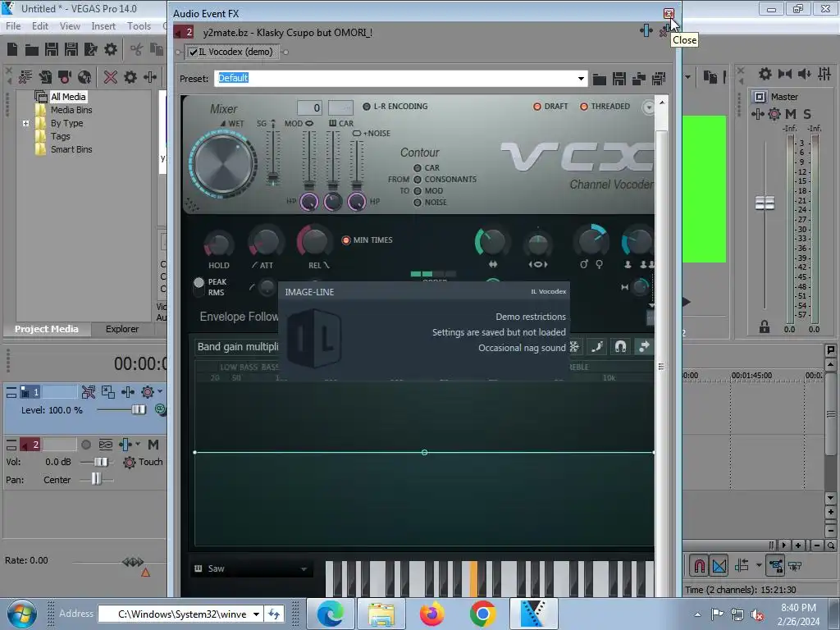Solo the Master bus with S
The image size is (840, 630).
807,113
